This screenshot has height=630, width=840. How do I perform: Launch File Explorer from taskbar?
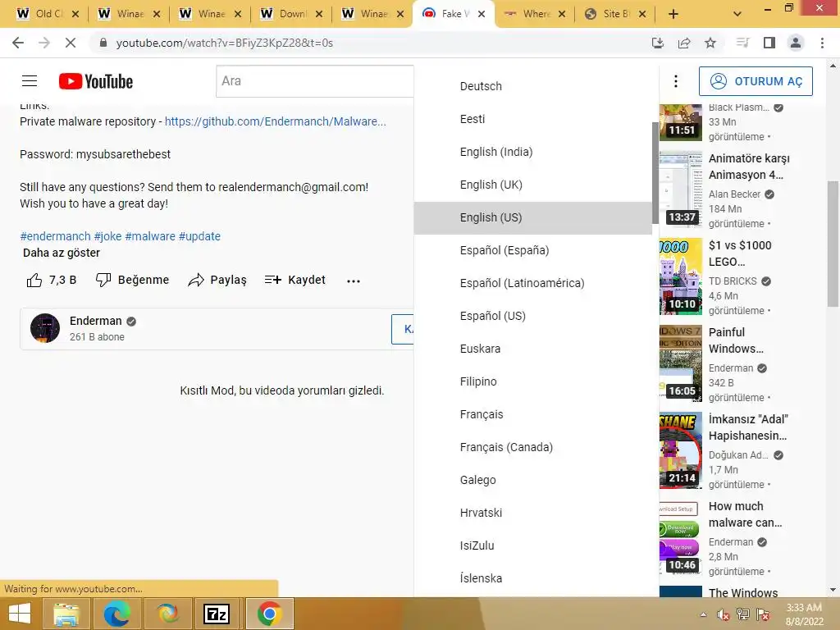coord(66,614)
